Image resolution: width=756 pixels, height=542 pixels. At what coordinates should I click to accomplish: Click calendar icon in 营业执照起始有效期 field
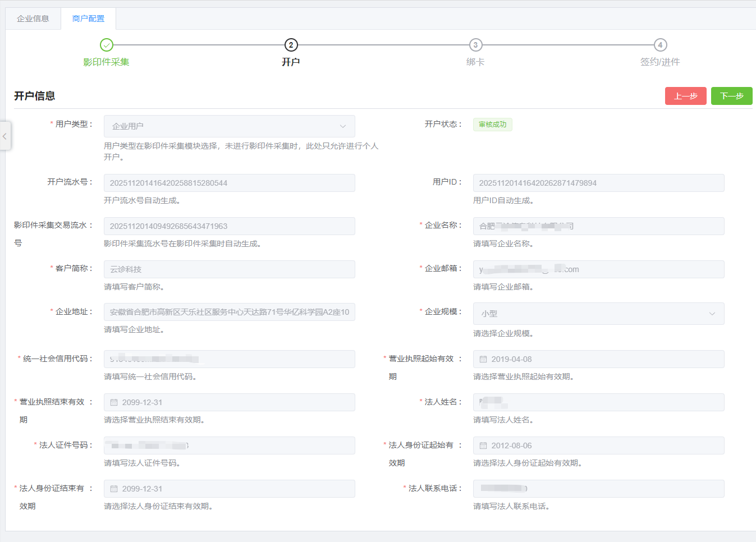pos(483,359)
